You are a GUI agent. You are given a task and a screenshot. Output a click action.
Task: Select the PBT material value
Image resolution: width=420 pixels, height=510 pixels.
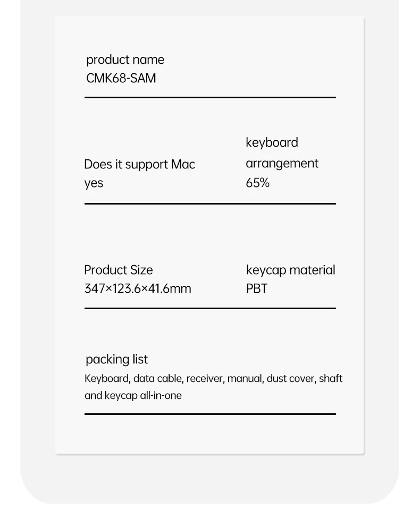[257, 289]
